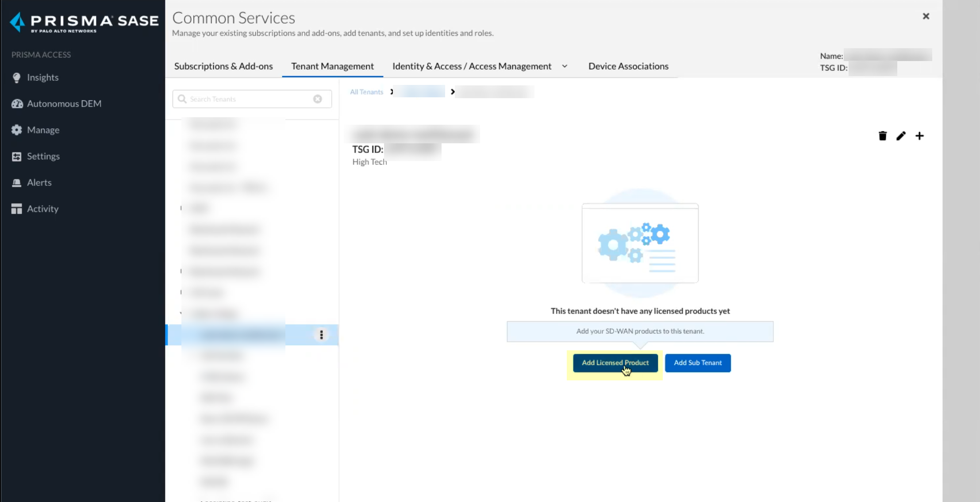Open the three-dot menu on selected tenant
The width and height of the screenshot is (980, 502).
[x=321, y=335]
